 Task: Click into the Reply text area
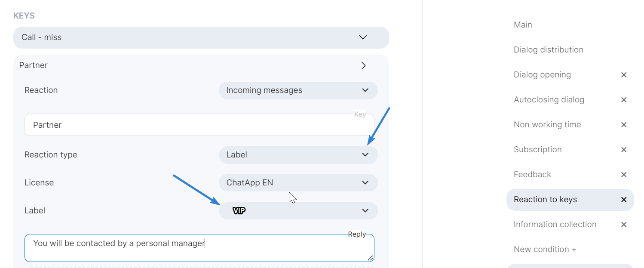coord(199,248)
